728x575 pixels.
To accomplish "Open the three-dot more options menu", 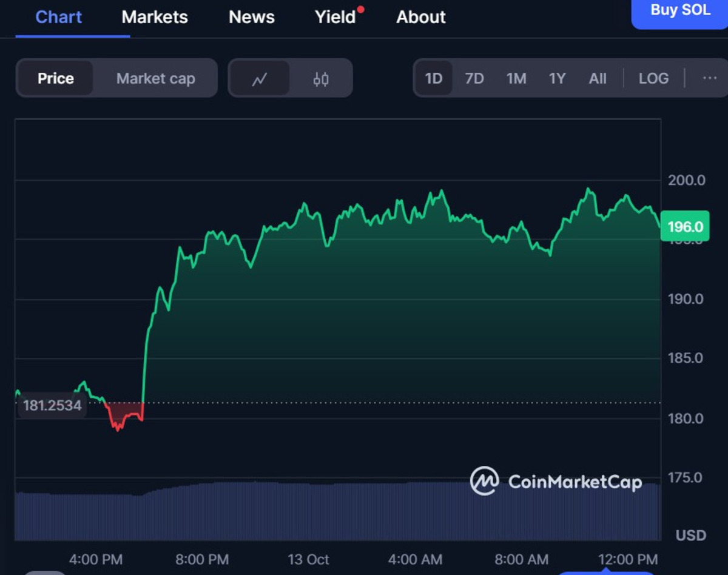I will point(709,78).
